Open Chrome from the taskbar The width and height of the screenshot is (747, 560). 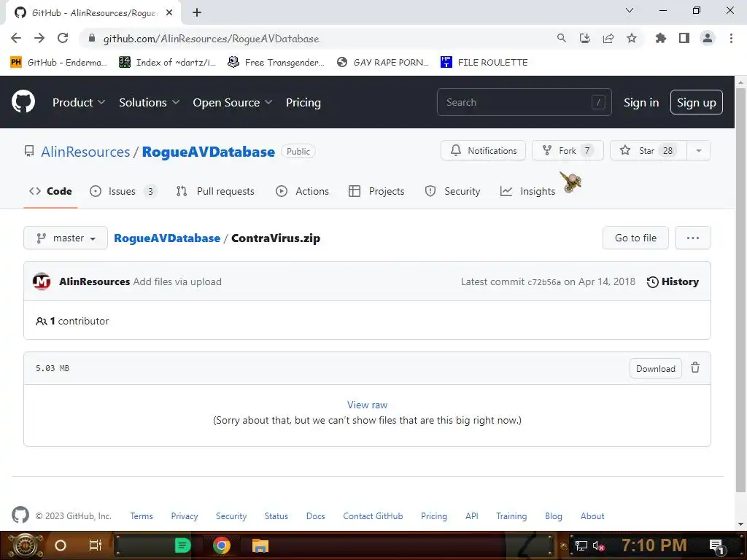pos(222,545)
